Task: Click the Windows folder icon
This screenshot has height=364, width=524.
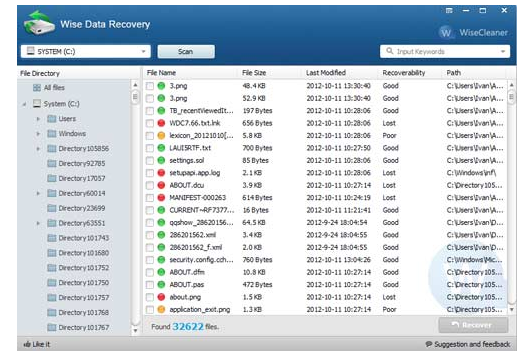Action: 51,134
